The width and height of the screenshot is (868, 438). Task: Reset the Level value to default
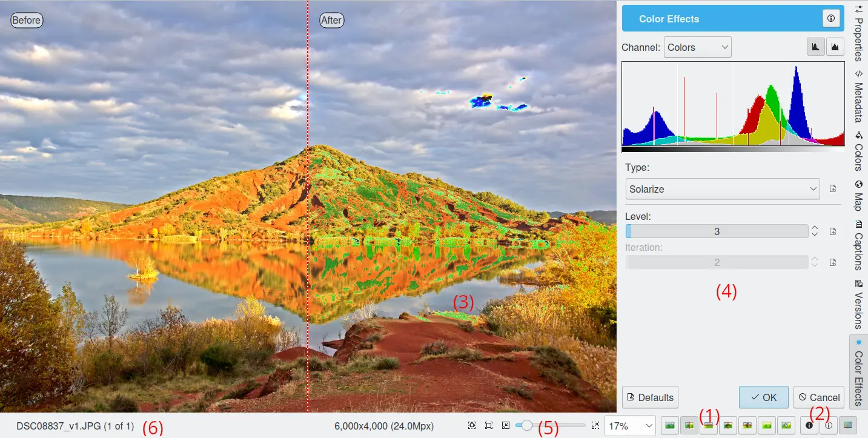(x=833, y=231)
